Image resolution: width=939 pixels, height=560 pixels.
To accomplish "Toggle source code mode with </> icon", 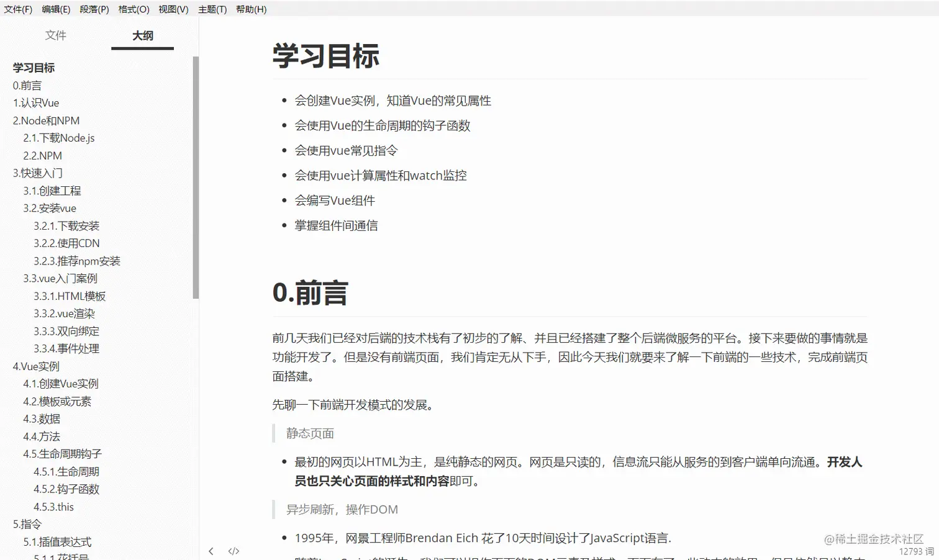I will tap(234, 551).
